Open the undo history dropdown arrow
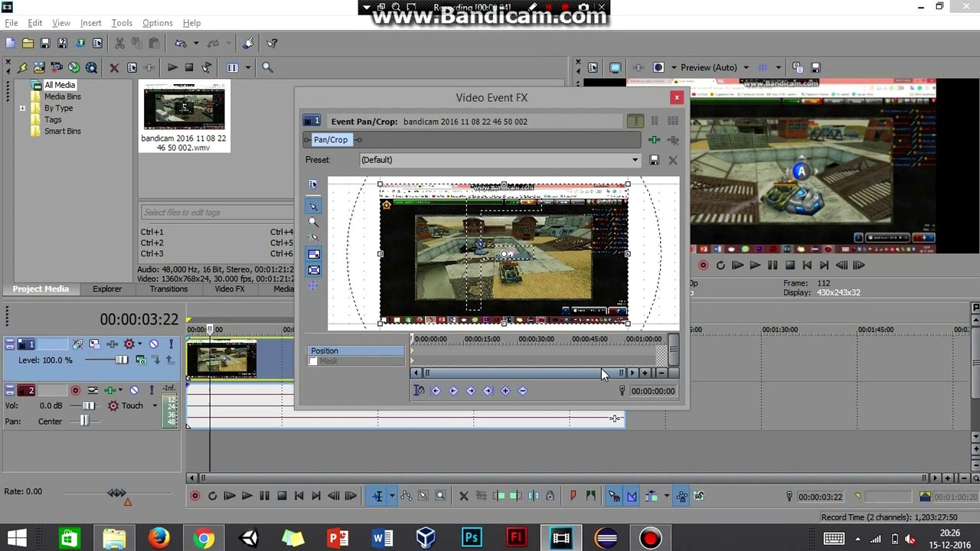The width and height of the screenshot is (980, 551). (196, 44)
